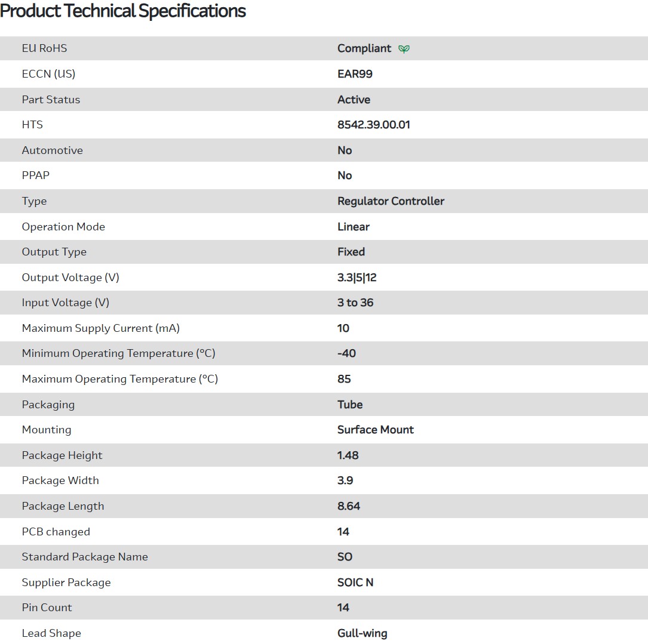Viewport: 648px width, 644px height.
Task: Click the HTS code 8542.39.00.01
Action: (373, 125)
